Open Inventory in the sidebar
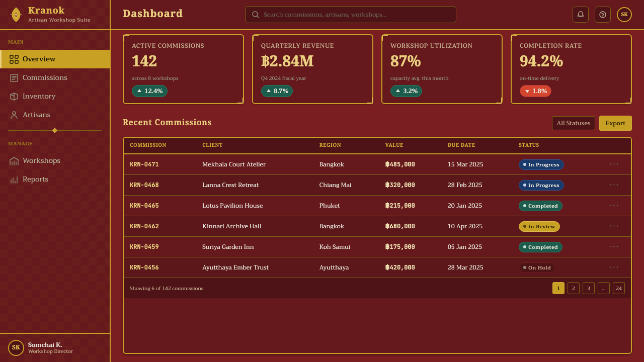The width and height of the screenshot is (644, 362). click(x=55, y=97)
